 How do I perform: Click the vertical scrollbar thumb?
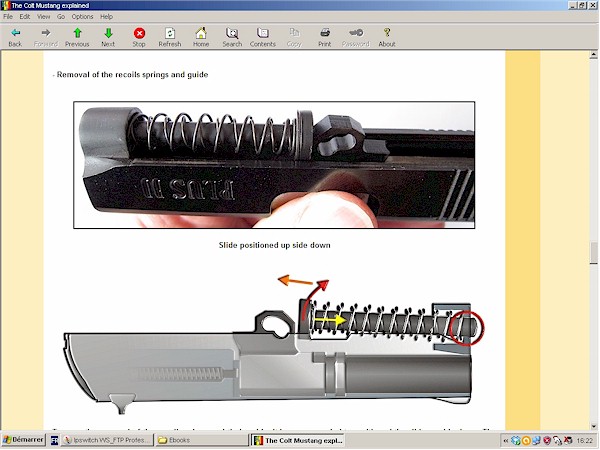(x=593, y=253)
